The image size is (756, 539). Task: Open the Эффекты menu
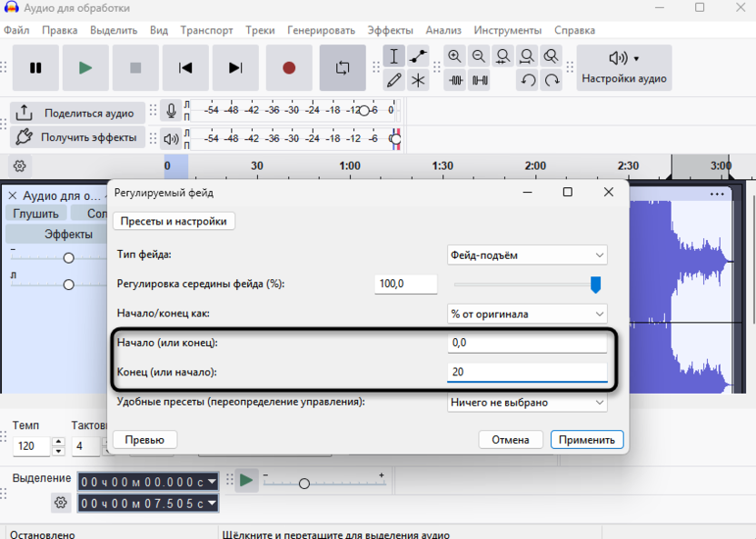[x=364, y=30]
